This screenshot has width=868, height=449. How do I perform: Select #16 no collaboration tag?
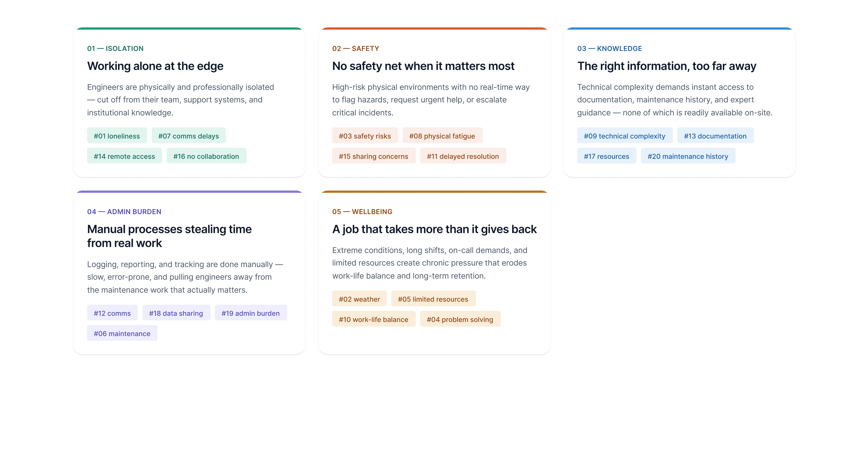pos(206,156)
